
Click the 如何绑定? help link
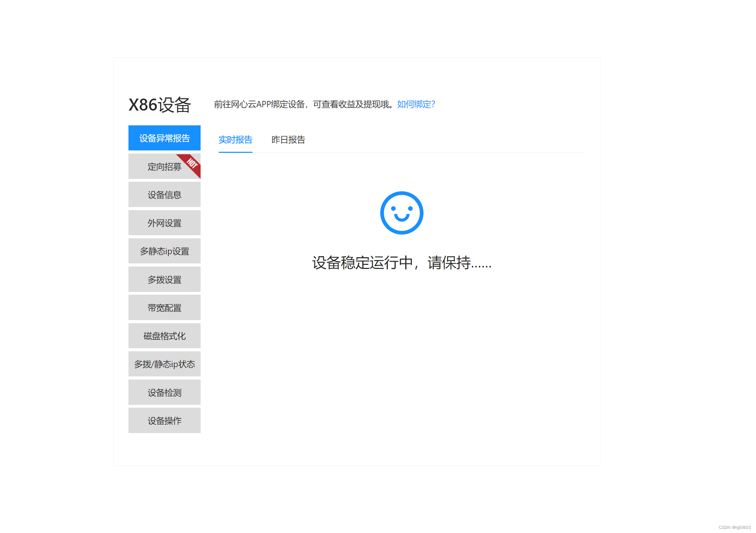tap(416, 104)
